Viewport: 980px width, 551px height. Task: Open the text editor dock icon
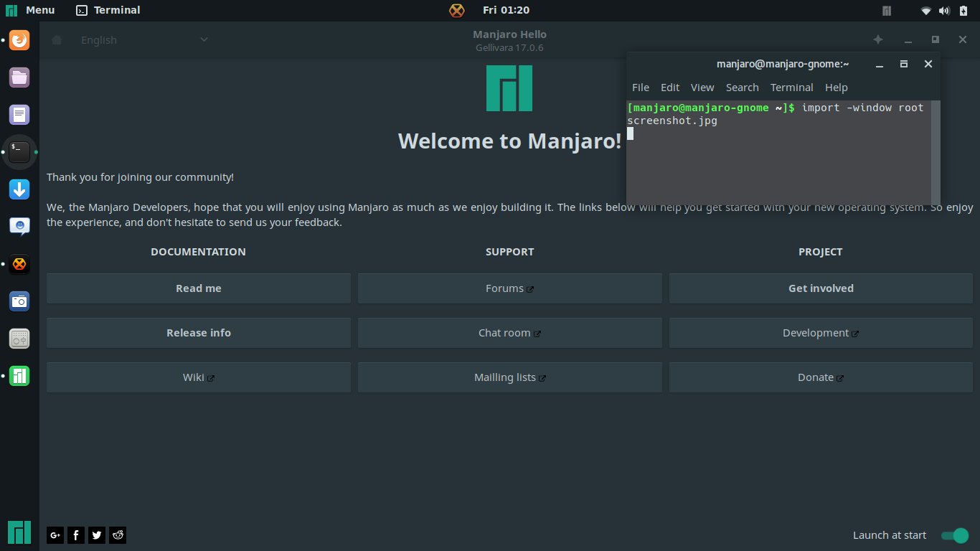pos(19,115)
